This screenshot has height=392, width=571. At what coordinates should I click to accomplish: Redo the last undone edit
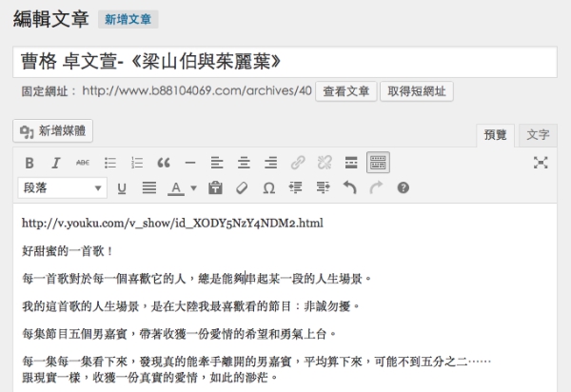[376, 188]
